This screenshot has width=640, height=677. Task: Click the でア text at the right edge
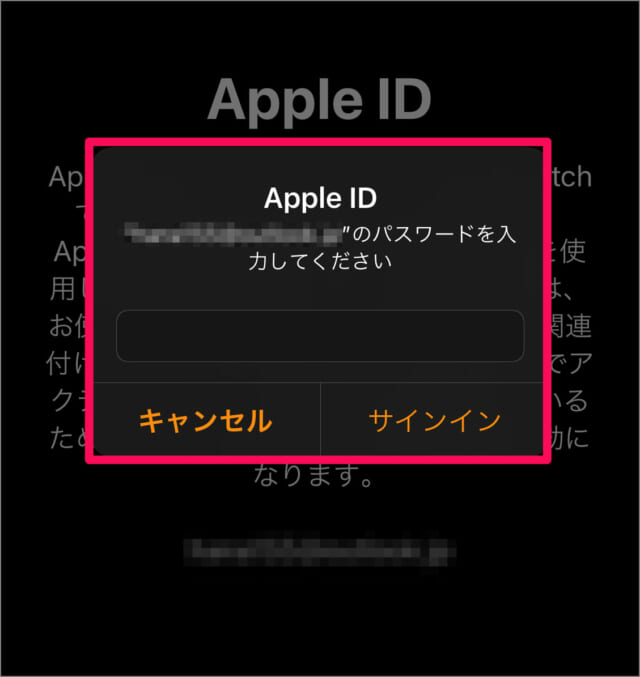(x=571, y=364)
